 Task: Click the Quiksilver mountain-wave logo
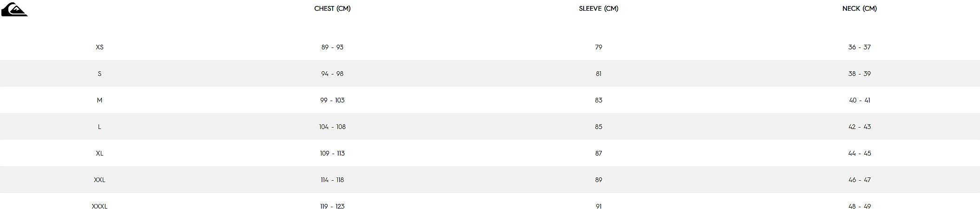[x=14, y=10]
